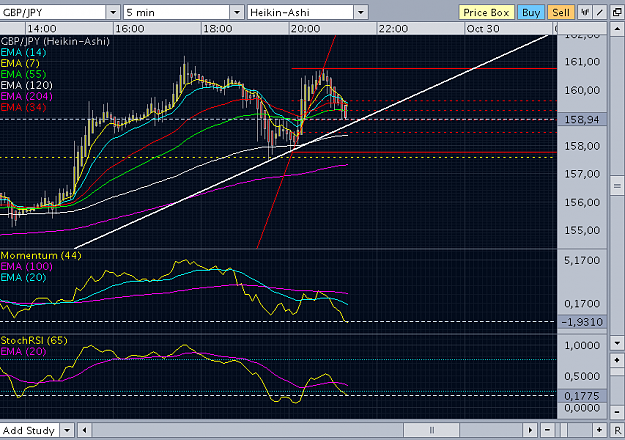Open the Heikin-Ashi chart type dropdown arrow

click(361, 12)
